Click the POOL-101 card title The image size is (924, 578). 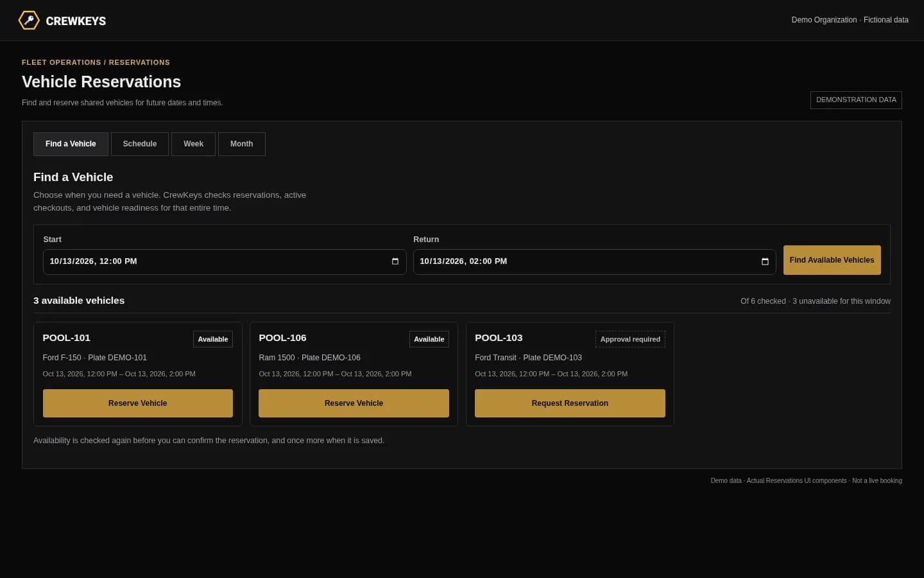click(x=67, y=338)
